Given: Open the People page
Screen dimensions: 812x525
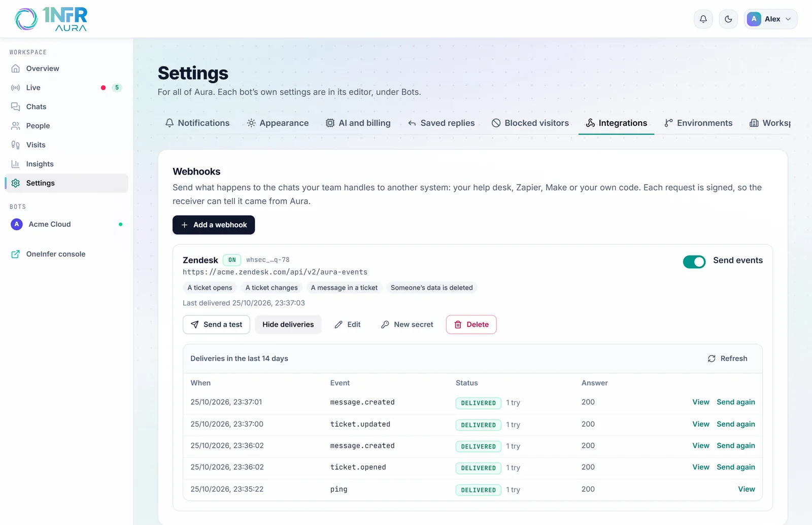Looking at the screenshot, I should 66,126.
